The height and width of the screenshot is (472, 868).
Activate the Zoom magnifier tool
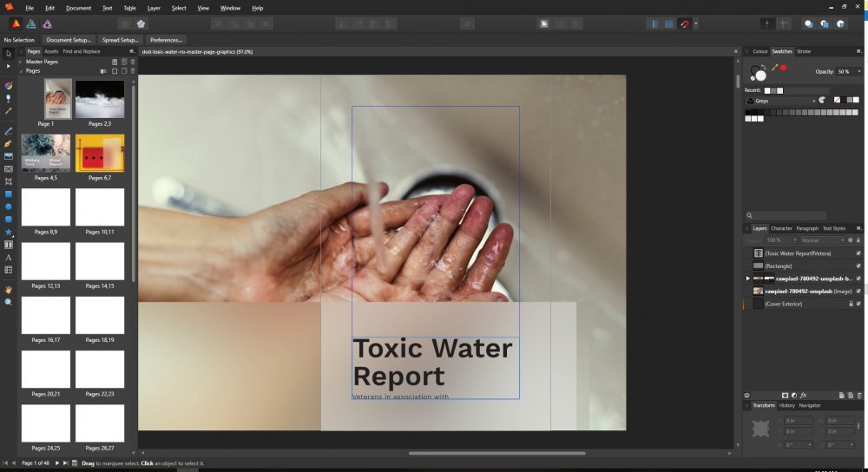tap(9, 302)
